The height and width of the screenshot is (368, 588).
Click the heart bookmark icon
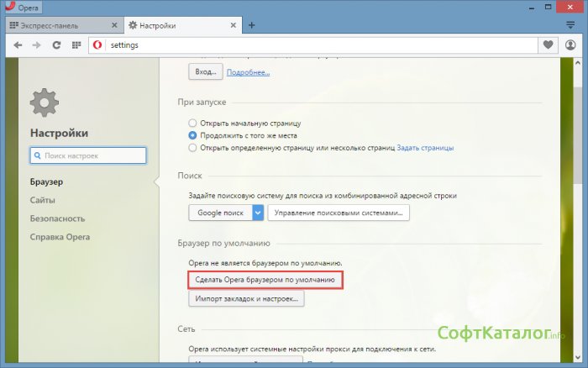[549, 45]
